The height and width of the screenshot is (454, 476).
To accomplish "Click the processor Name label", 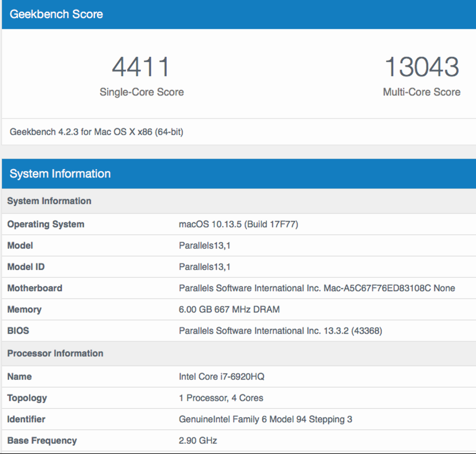I will point(19,377).
